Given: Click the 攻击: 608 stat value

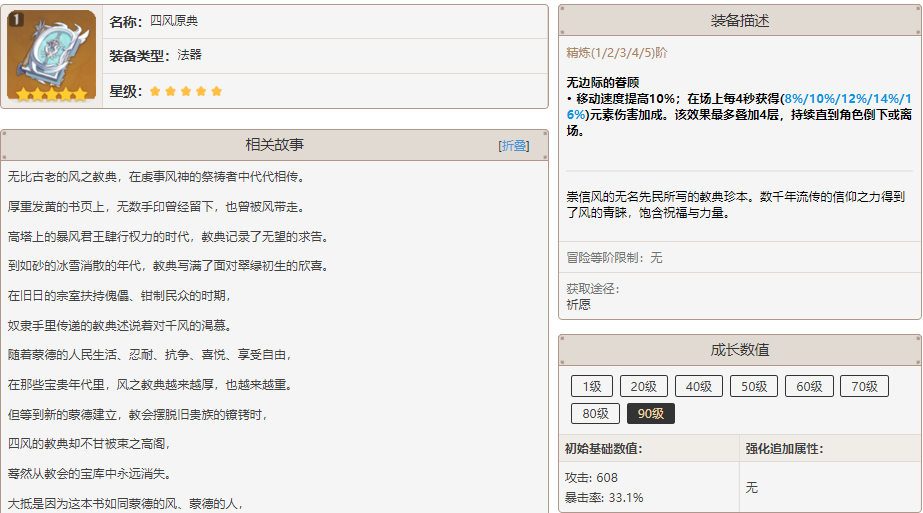Looking at the screenshot, I should point(591,478).
